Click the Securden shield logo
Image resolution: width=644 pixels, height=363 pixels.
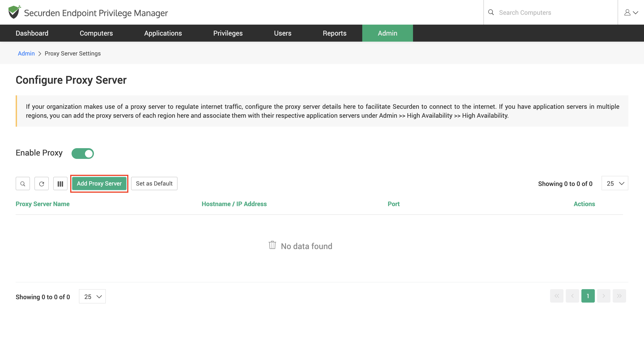point(14,12)
